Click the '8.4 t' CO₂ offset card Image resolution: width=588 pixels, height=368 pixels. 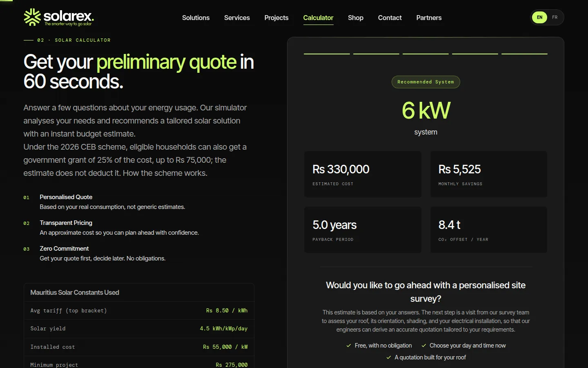(x=489, y=230)
